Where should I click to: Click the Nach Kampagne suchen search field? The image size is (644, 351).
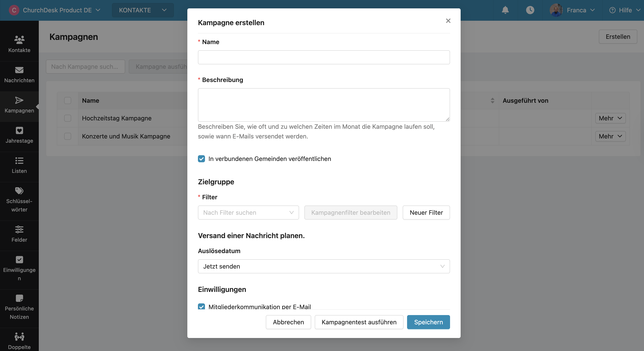click(86, 67)
